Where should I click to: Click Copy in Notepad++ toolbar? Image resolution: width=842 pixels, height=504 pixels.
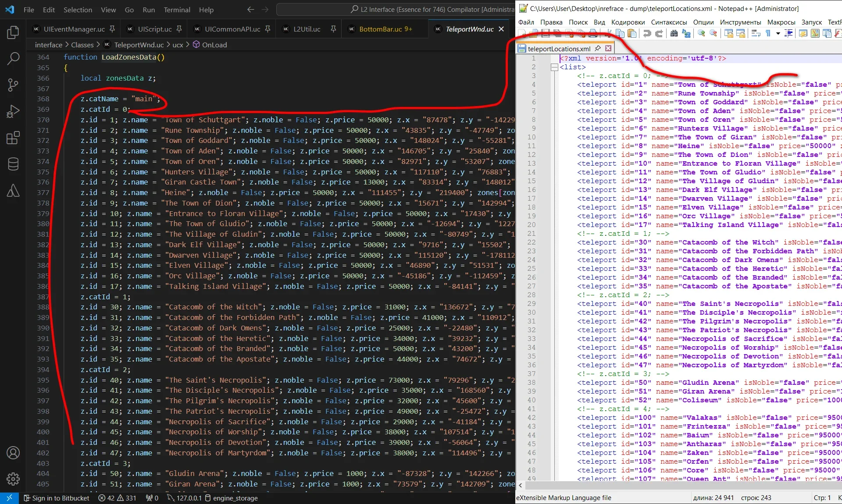point(620,33)
